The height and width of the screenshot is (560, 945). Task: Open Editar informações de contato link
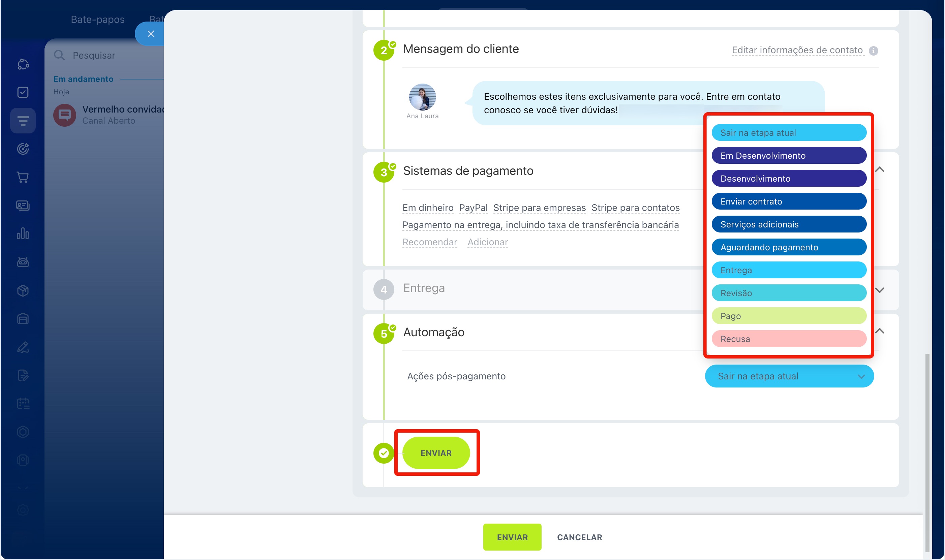click(797, 50)
